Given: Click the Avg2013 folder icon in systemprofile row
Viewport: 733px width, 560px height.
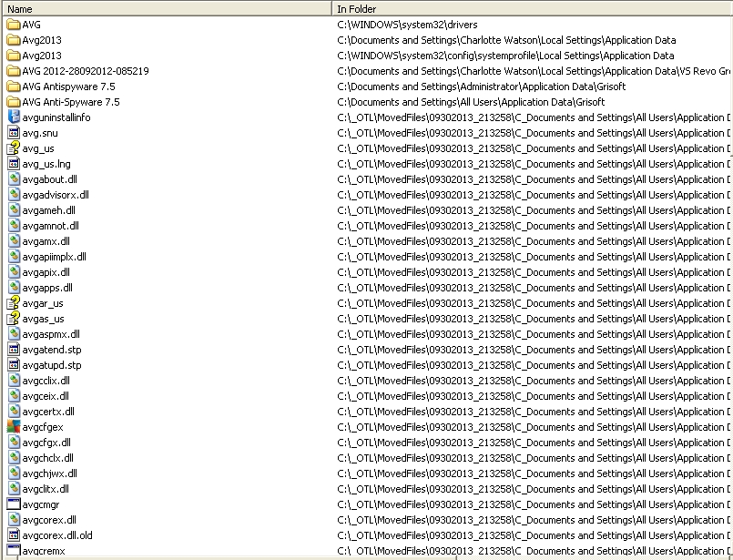Looking at the screenshot, I should tap(14, 56).
